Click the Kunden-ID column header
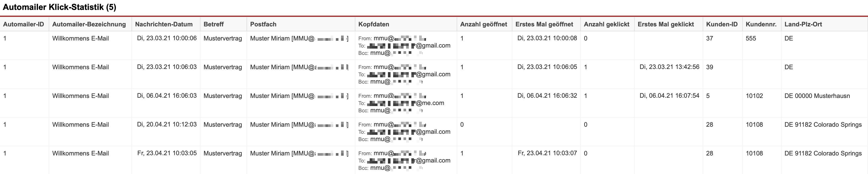 [722, 24]
